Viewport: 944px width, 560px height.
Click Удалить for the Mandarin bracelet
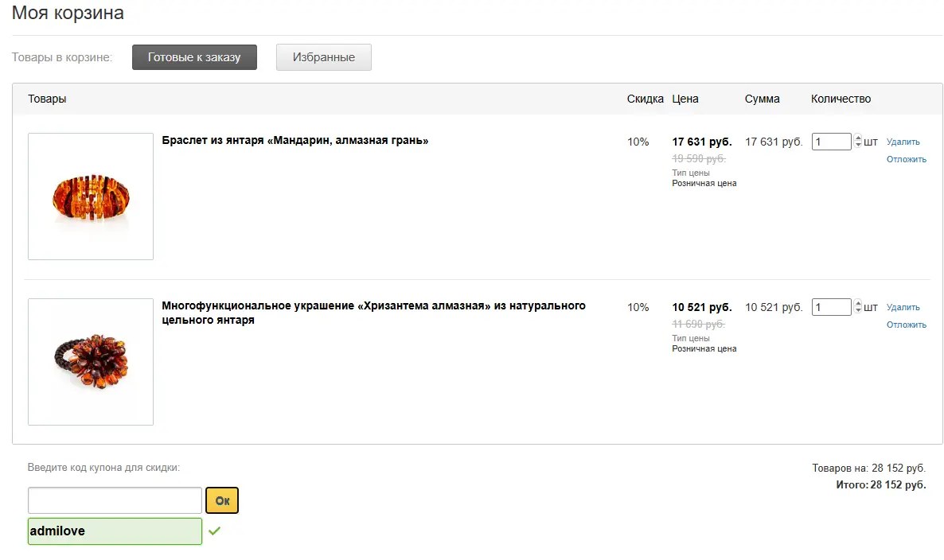click(903, 142)
